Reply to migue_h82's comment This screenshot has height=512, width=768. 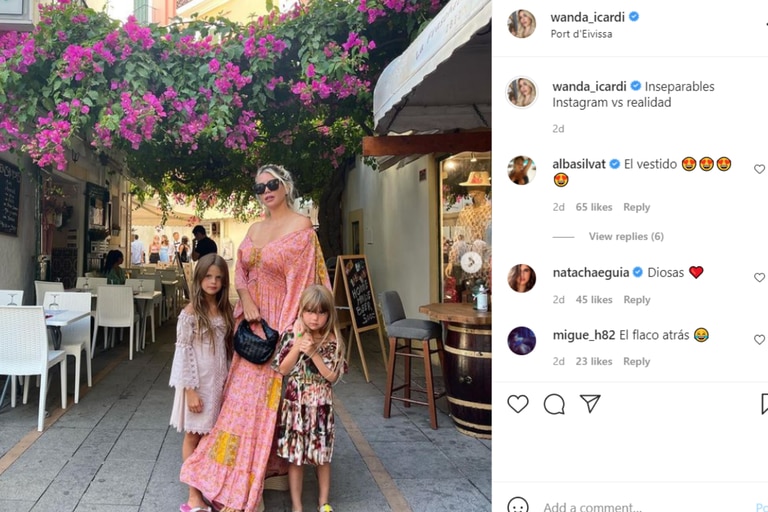[x=636, y=362]
